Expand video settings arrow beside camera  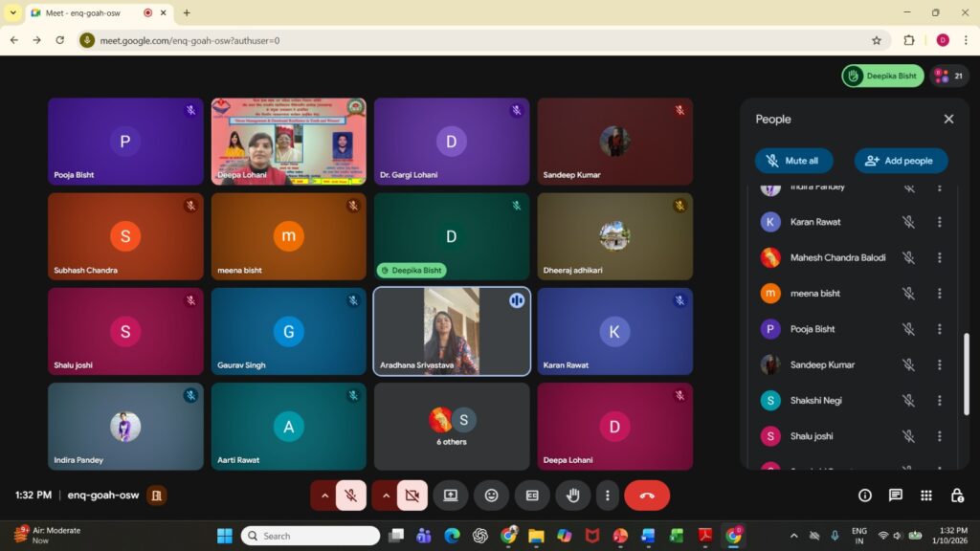pyautogui.click(x=386, y=496)
